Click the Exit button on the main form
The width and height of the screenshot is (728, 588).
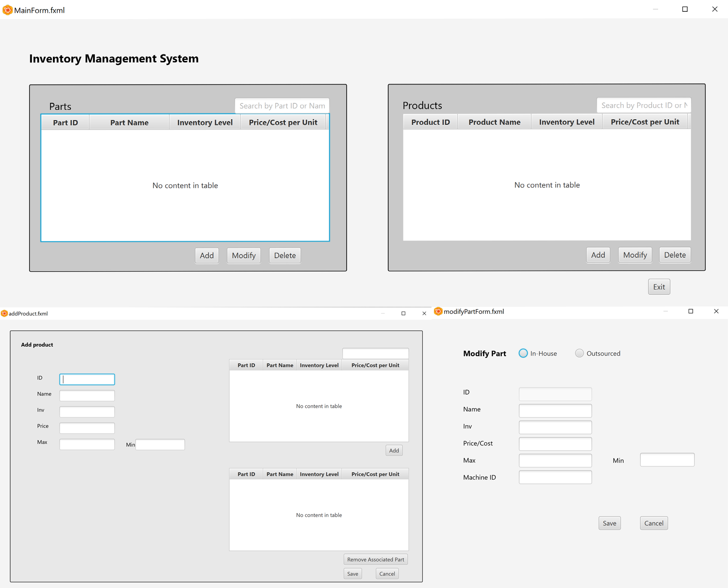tap(659, 286)
